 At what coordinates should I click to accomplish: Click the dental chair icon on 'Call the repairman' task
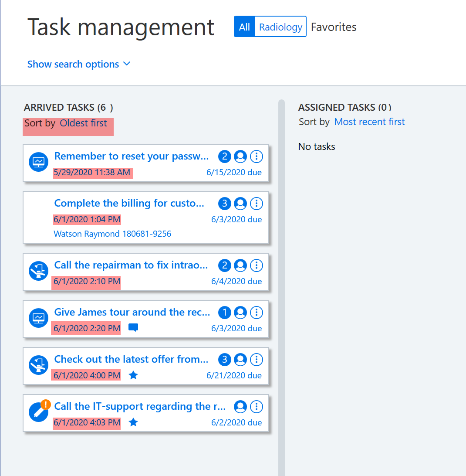pos(38,271)
